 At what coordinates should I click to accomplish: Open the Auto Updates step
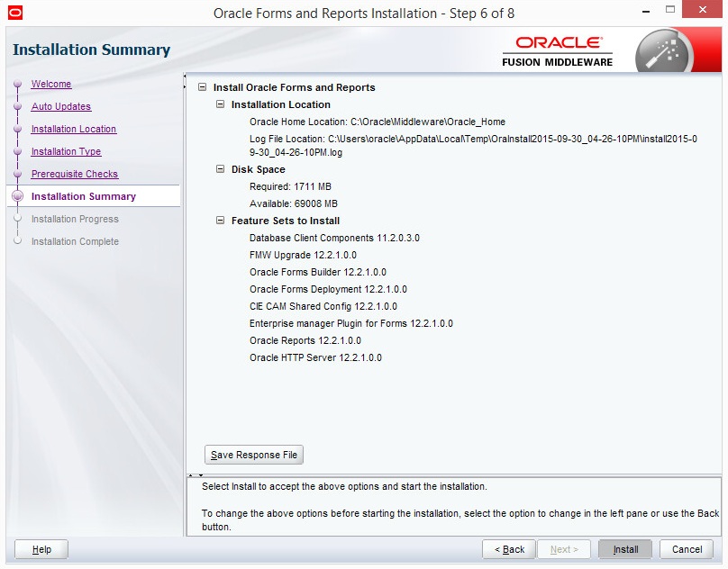point(61,106)
